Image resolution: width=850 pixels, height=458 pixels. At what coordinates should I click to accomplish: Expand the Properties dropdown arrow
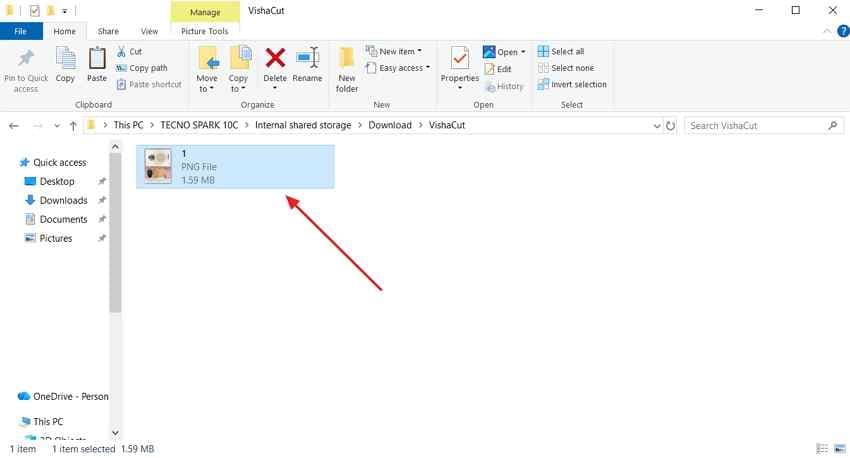point(460,88)
